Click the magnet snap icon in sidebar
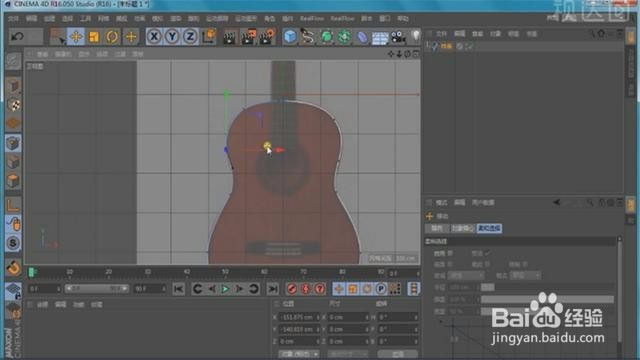Viewport: 640px width, 360px height. (13, 268)
